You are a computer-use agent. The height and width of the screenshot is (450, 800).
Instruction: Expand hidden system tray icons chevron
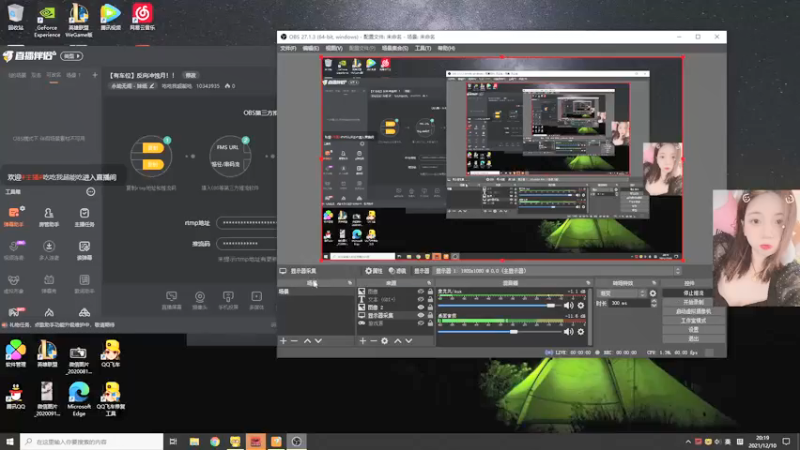coord(688,442)
